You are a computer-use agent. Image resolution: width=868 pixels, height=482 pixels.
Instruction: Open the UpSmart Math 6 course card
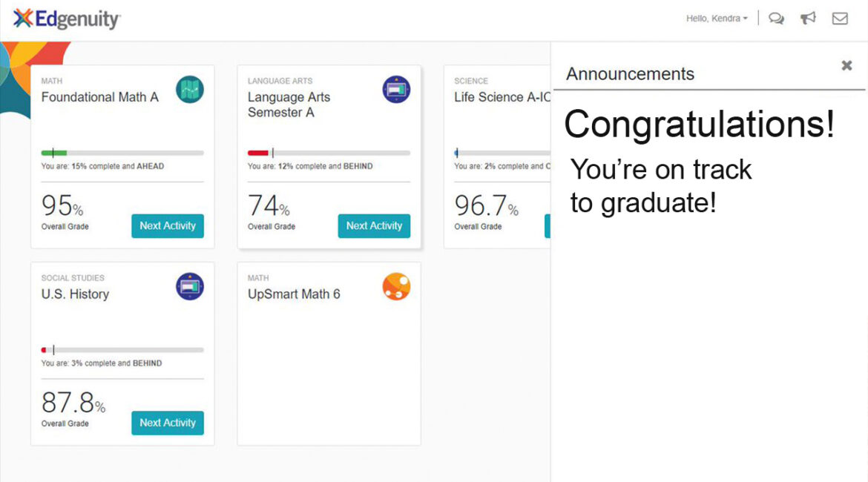point(329,354)
